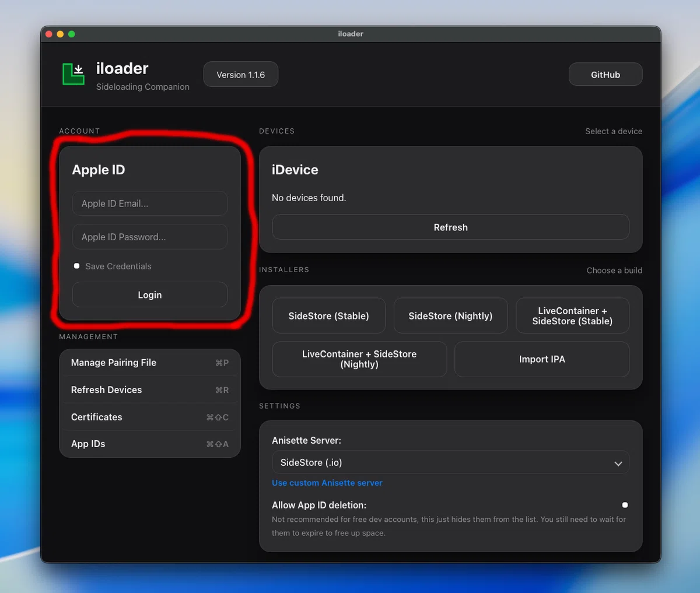Click the red close window button

click(49, 34)
